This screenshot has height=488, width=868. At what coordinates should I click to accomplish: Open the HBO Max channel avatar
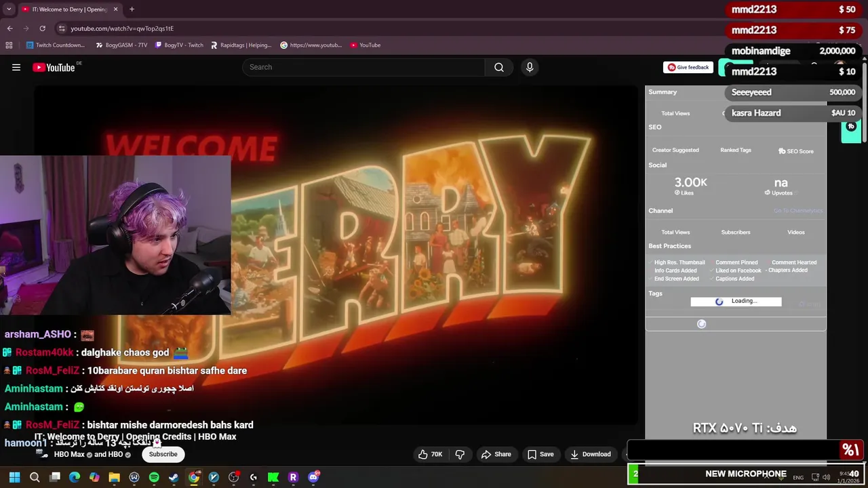point(41,454)
